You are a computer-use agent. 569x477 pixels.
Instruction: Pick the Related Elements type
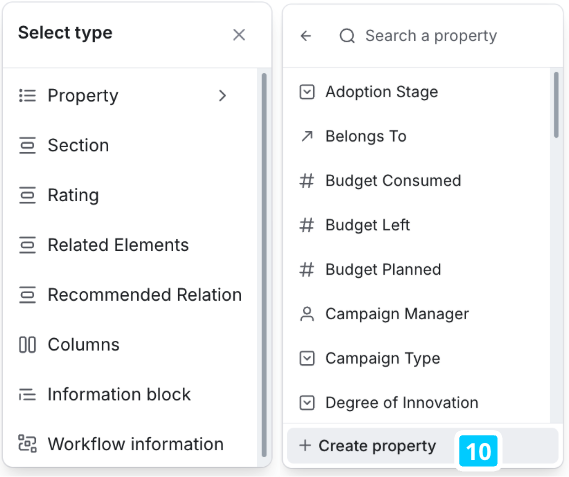(x=130, y=245)
